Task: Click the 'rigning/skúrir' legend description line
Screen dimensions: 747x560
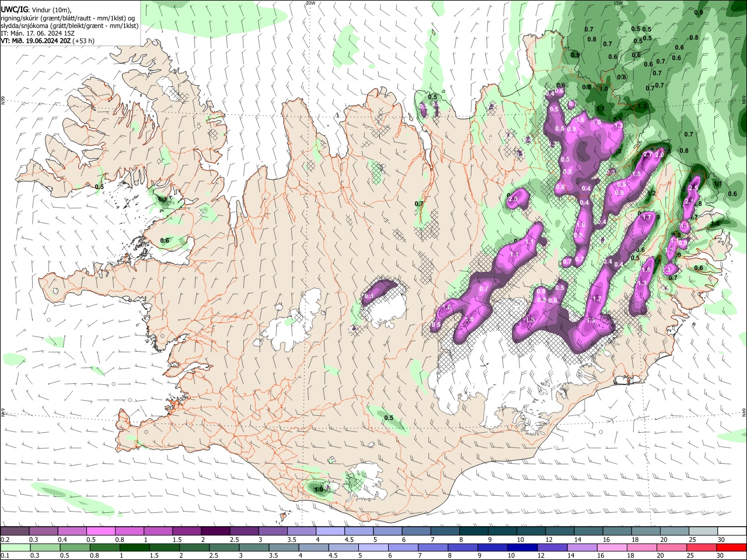Action: [x=68, y=17]
